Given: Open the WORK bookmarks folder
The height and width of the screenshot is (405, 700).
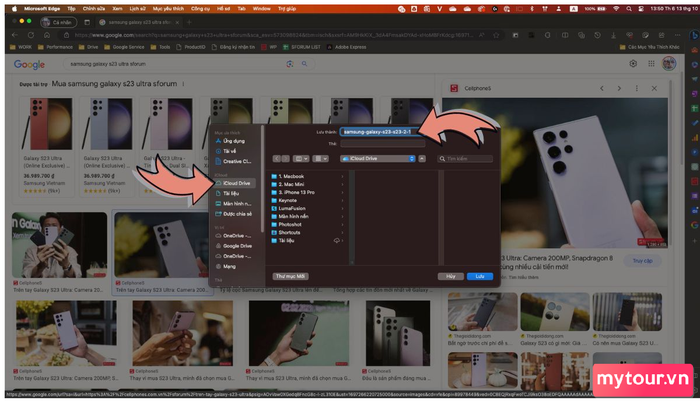Looking at the screenshot, I should click(x=21, y=47).
